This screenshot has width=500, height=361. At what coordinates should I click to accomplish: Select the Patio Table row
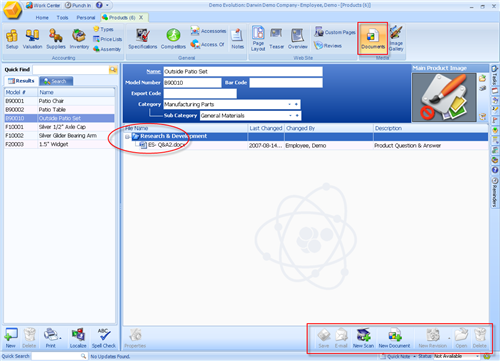pyautogui.click(x=59, y=110)
